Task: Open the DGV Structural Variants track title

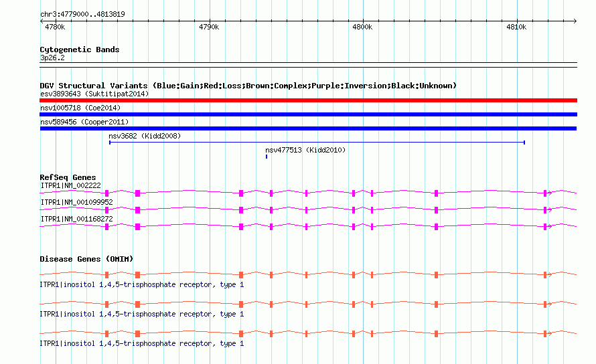Action: (248, 86)
